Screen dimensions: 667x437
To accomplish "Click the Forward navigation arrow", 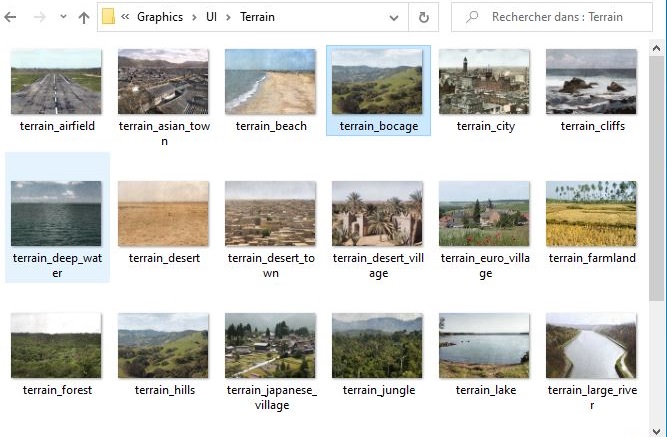I will click(x=39, y=17).
